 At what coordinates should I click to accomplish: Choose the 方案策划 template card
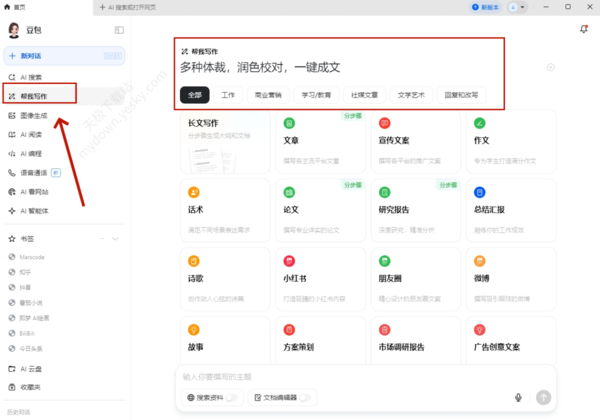(x=321, y=340)
